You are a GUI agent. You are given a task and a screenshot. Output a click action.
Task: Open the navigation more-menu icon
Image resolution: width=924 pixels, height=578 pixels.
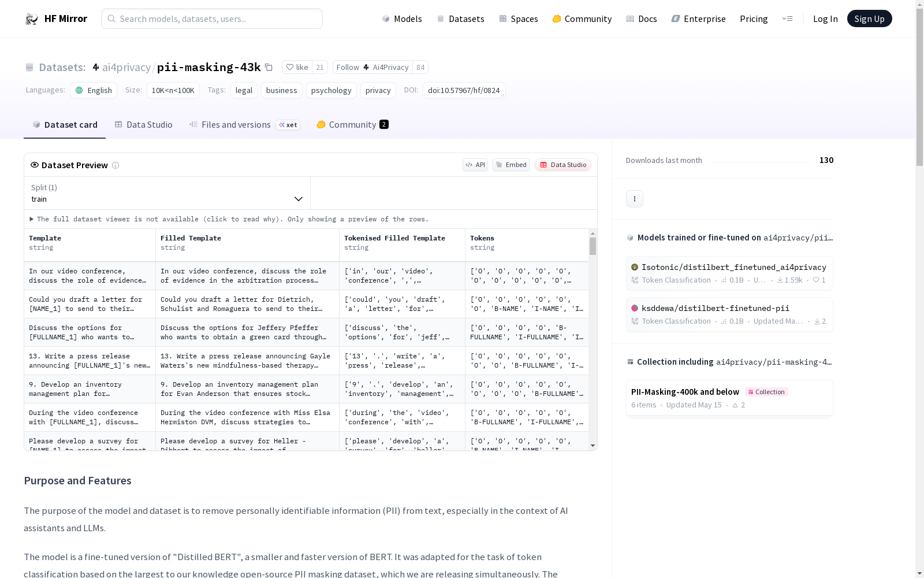click(787, 18)
